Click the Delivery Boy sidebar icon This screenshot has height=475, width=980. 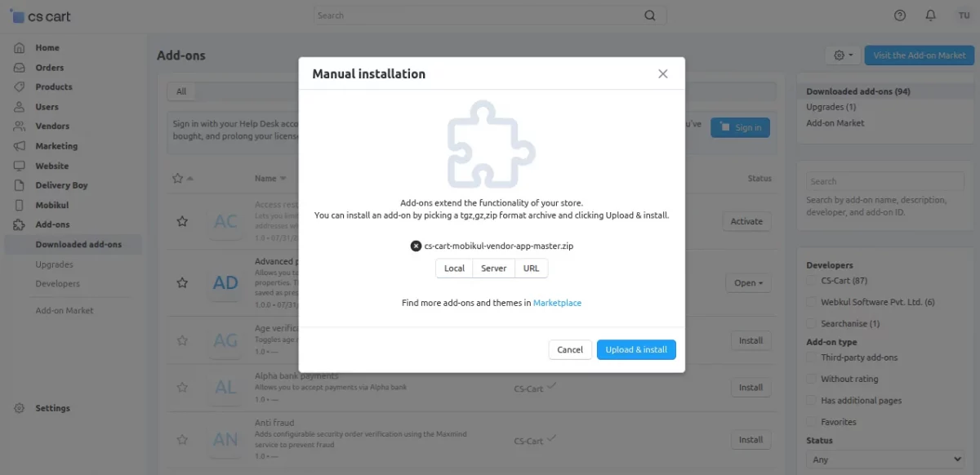pyautogui.click(x=19, y=185)
